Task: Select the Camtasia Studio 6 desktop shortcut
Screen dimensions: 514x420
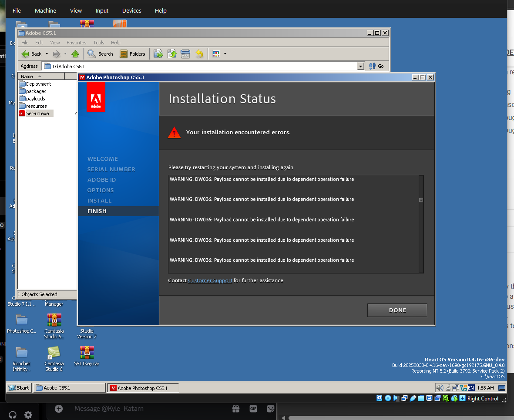Action: click(54, 359)
